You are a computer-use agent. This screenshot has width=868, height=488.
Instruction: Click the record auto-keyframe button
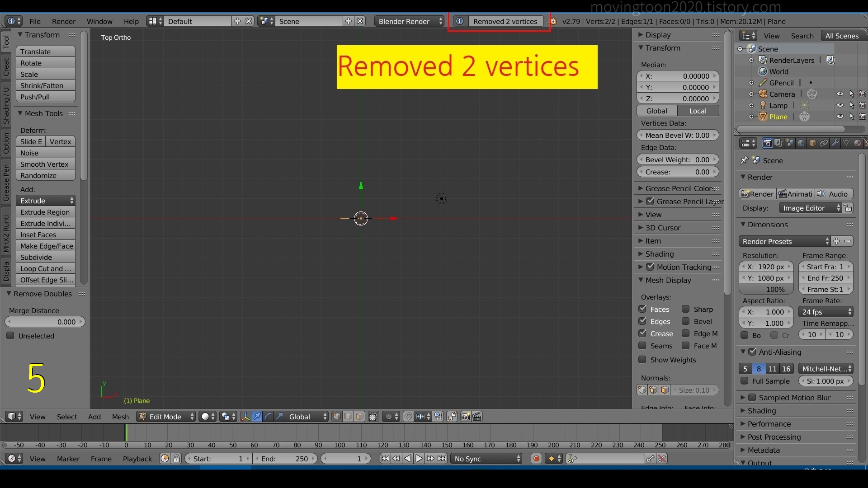point(536,459)
